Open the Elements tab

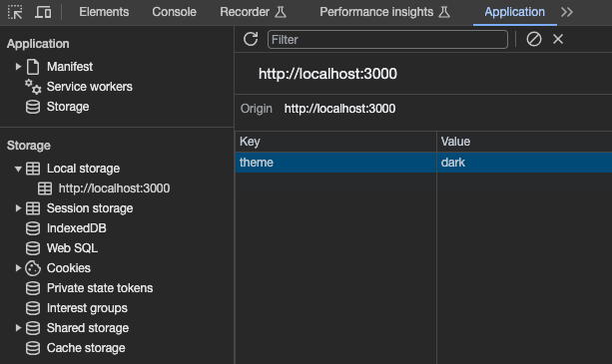pyautogui.click(x=104, y=12)
